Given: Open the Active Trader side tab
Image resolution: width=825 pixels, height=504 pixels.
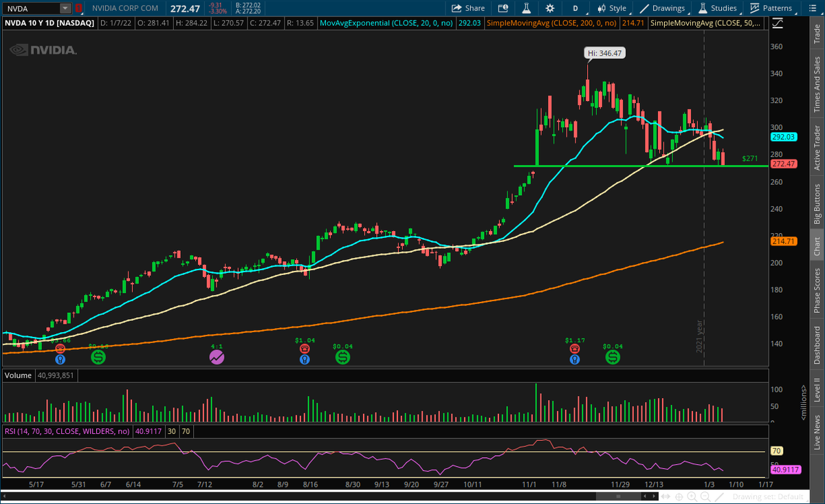Looking at the screenshot, I should [x=817, y=149].
